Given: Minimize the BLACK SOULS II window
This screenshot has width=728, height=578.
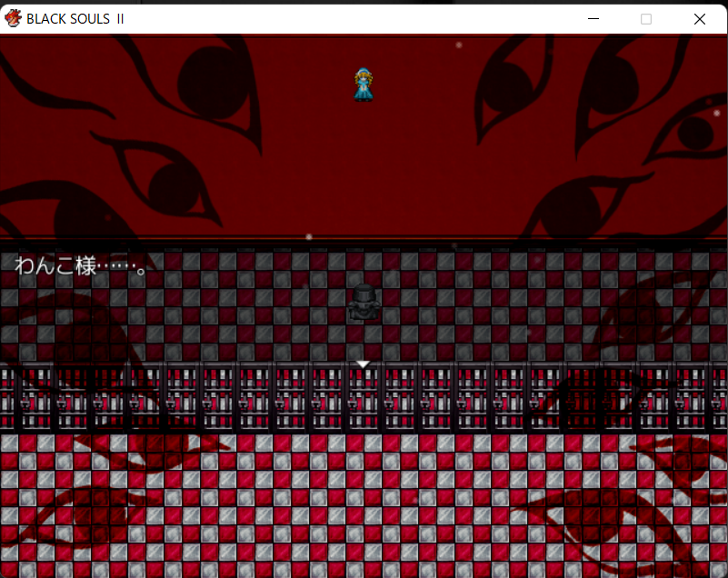Looking at the screenshot, I should tap(593, 19).
